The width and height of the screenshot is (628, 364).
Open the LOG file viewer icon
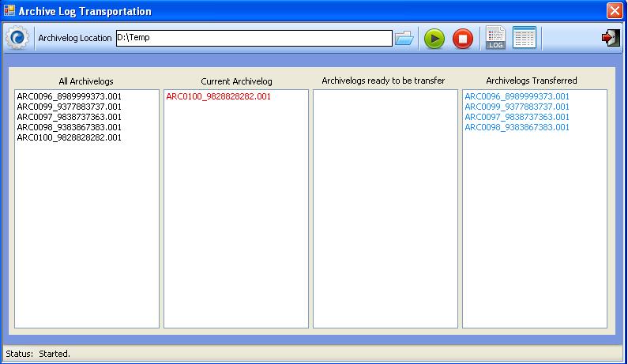pyautogui.click(x=495, y=38)
